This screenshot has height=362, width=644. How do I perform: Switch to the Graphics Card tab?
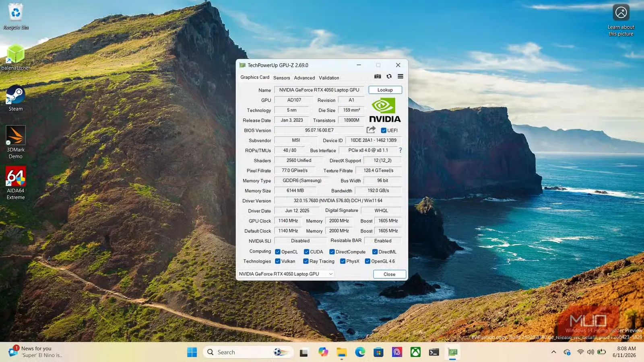click(255, 77)
